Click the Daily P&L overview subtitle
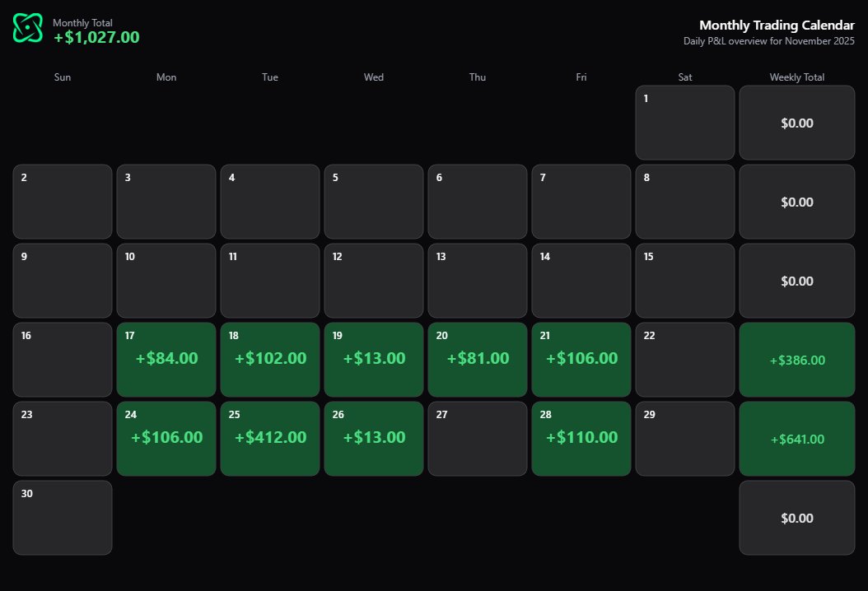868x591 pixels. tap(769, 41)
